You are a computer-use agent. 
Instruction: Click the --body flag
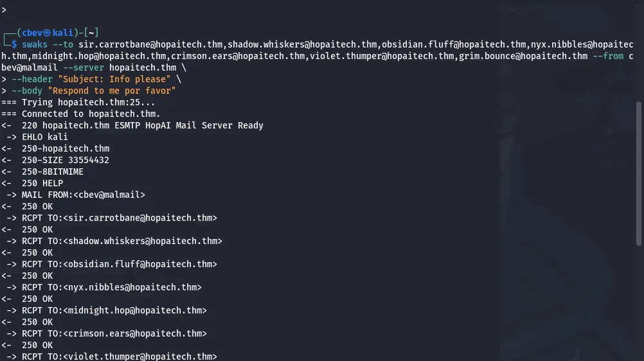pos(27,91)
